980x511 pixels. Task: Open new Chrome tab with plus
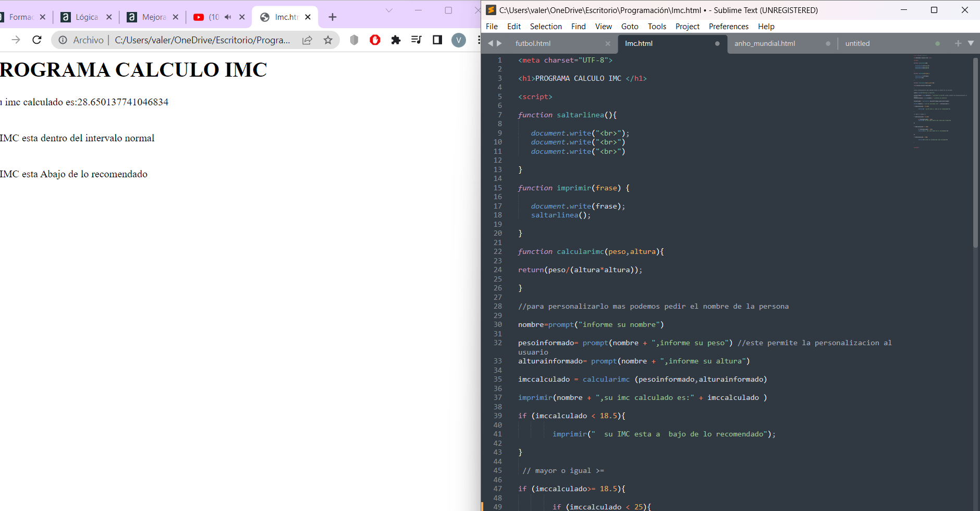[333, 17]
